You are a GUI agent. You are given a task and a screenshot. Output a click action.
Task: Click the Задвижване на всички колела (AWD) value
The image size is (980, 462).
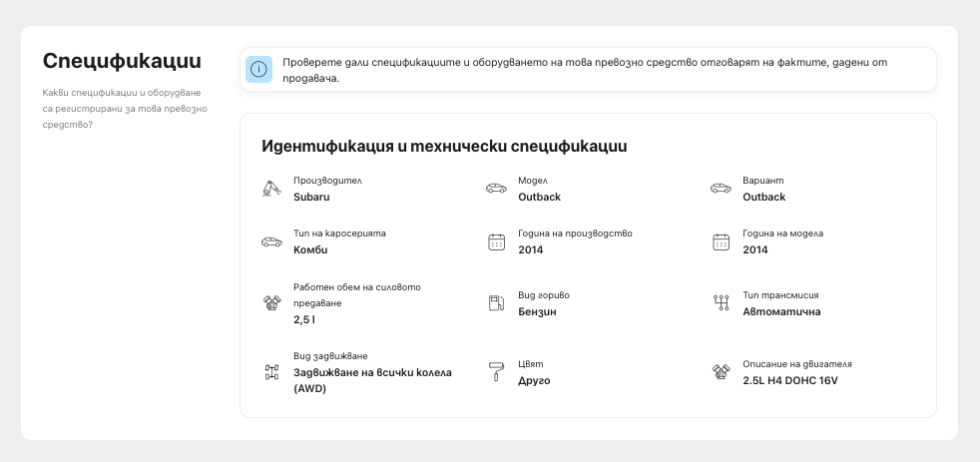[372, 380]
